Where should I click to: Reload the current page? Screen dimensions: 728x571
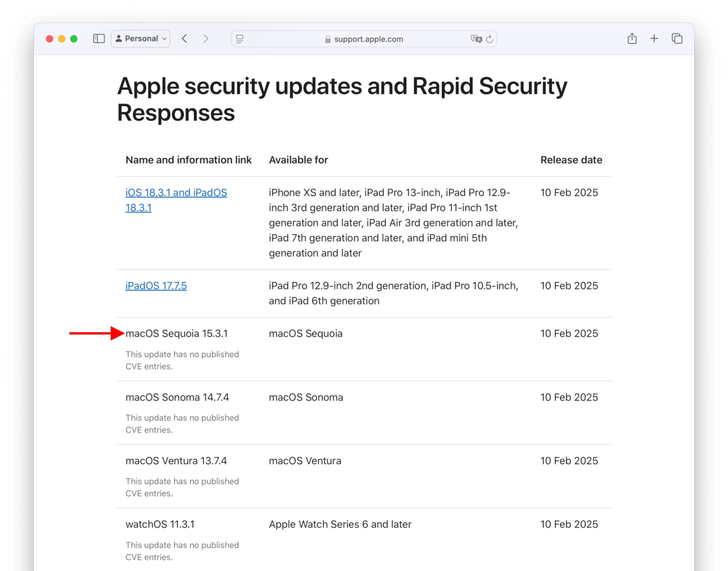[490, 39]
